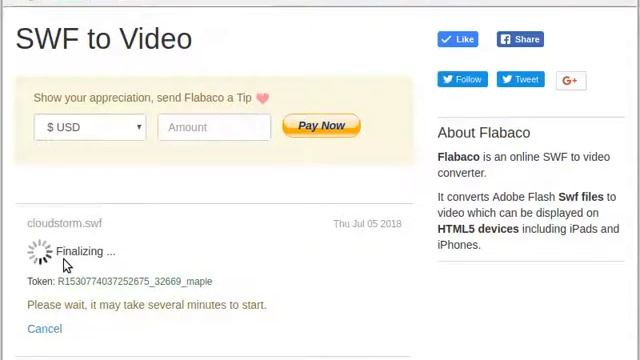Click the pink heart icon beside Tip
The height and width of the screenshot is (360, 640).
[262, 98]
